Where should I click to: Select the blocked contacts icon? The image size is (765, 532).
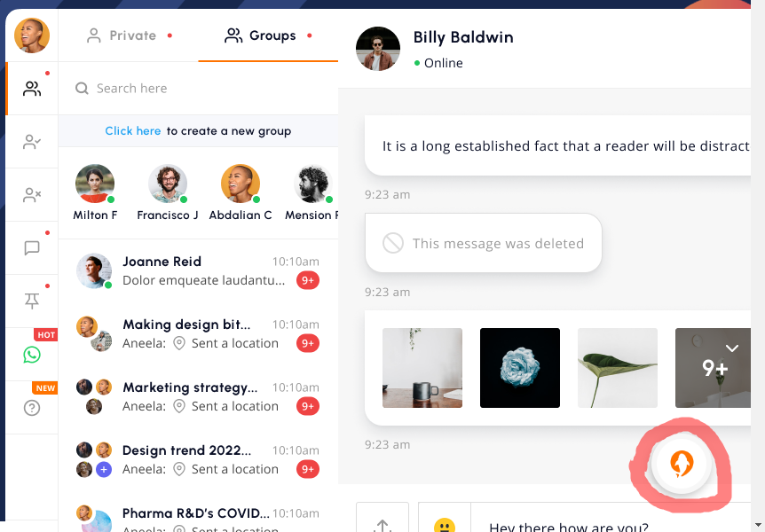(x=32, y=194)
